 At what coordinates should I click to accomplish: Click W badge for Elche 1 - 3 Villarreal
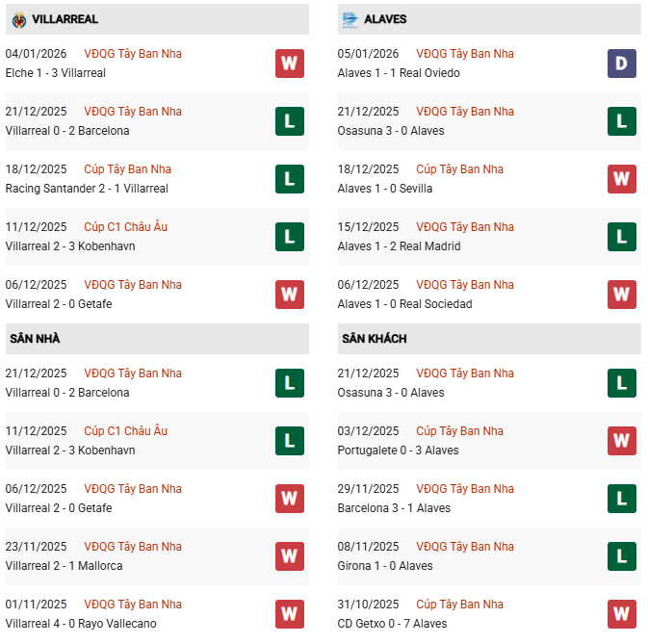click(x=289, y=64)
